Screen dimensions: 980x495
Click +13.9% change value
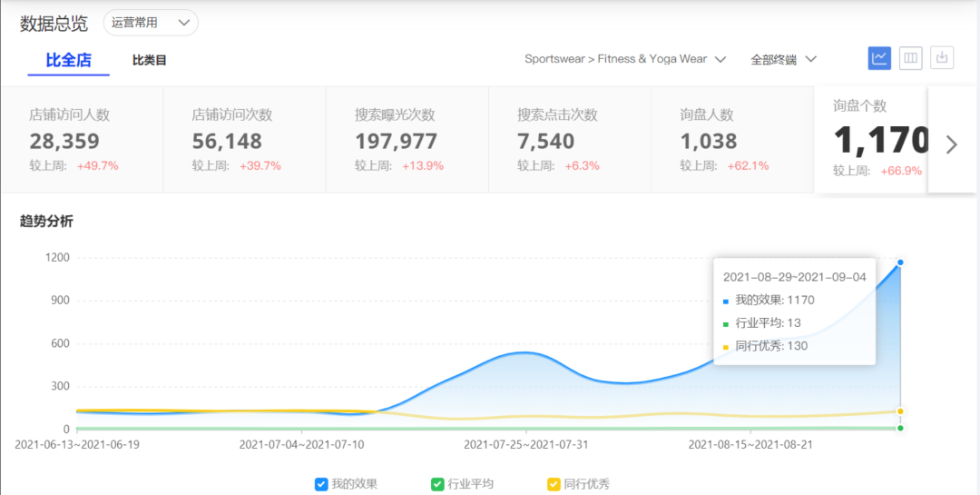[423, 166]
